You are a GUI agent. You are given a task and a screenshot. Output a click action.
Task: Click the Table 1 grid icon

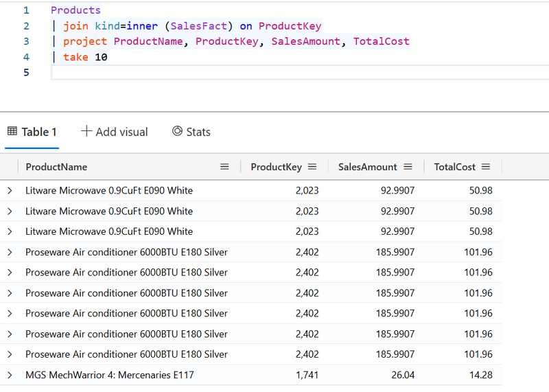[x=12, y=131]
